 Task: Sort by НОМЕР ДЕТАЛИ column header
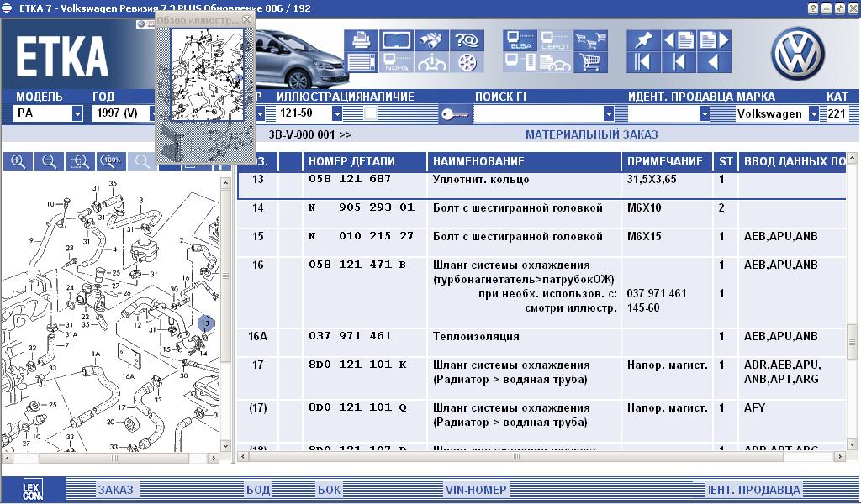pyautogui.click(x=365, y=161)
